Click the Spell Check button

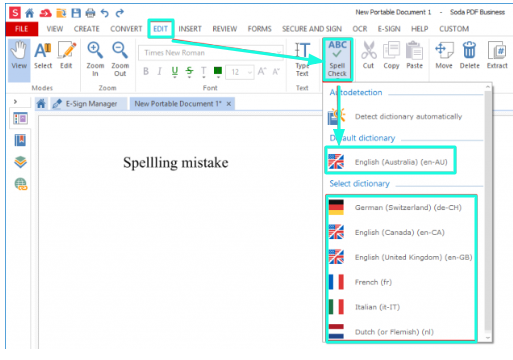pos(337,59)
